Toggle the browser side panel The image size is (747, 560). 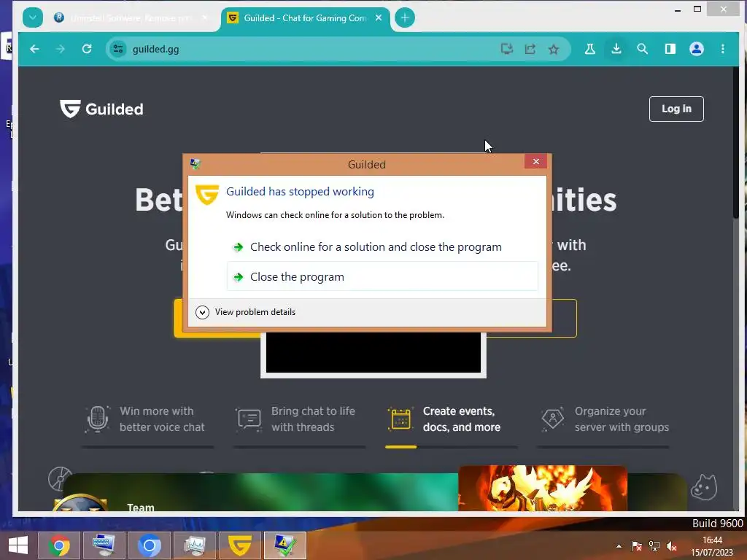670,49
